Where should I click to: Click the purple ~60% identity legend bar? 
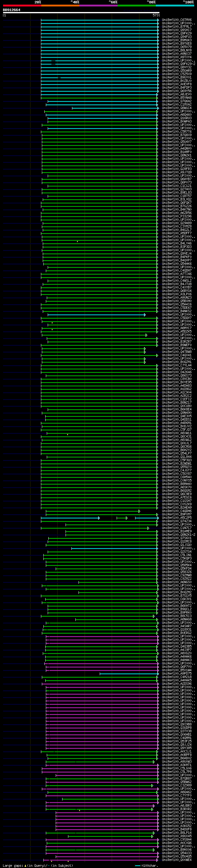pyautogui.click(x=99, y=6)
